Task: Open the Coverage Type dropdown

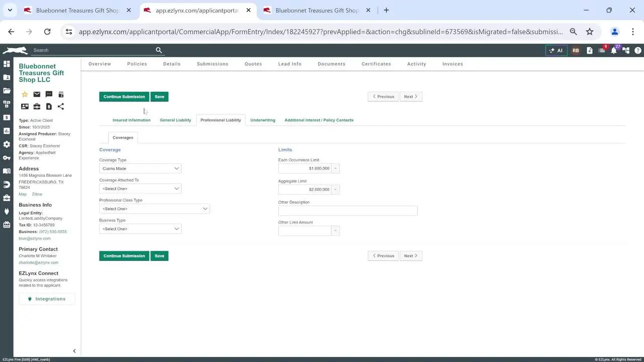Action: tap(140, 168)
